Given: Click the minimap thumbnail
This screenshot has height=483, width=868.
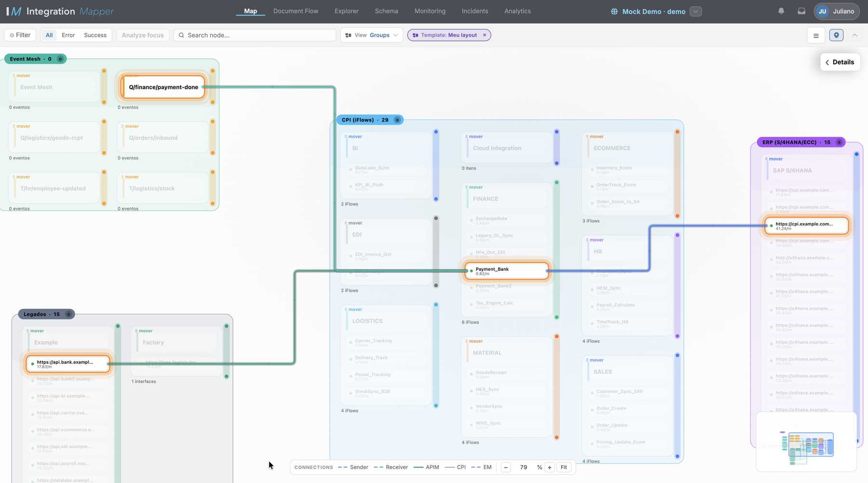Looking at the screenshot, I should click(x=806, y=442).
